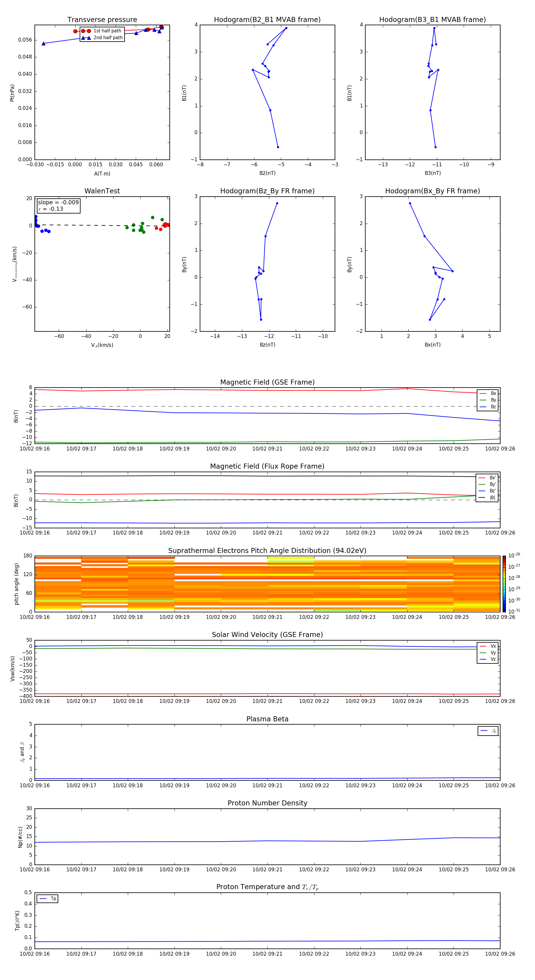Select the "Hodogram(B2_B1 MVAB frame)" title

[x=267, y=20]
